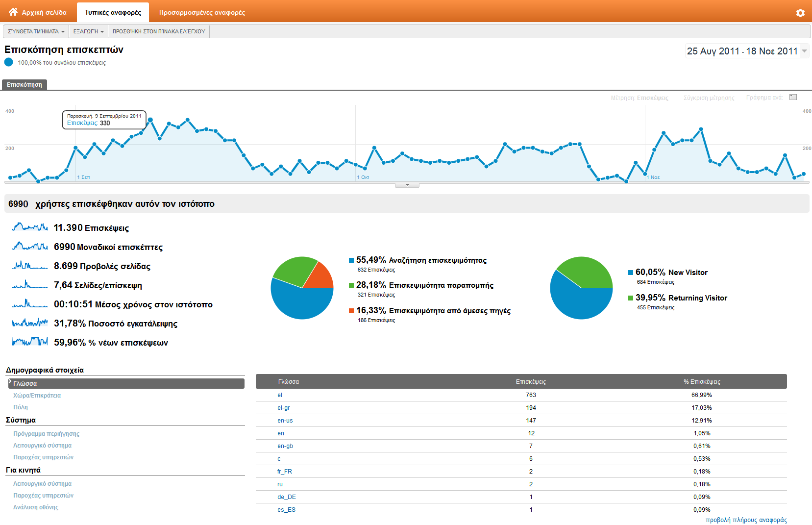Viewport: 812px width, 525px height.
Task: Collapse the chart using the bottom handle arrow
Action: [407, 185]
